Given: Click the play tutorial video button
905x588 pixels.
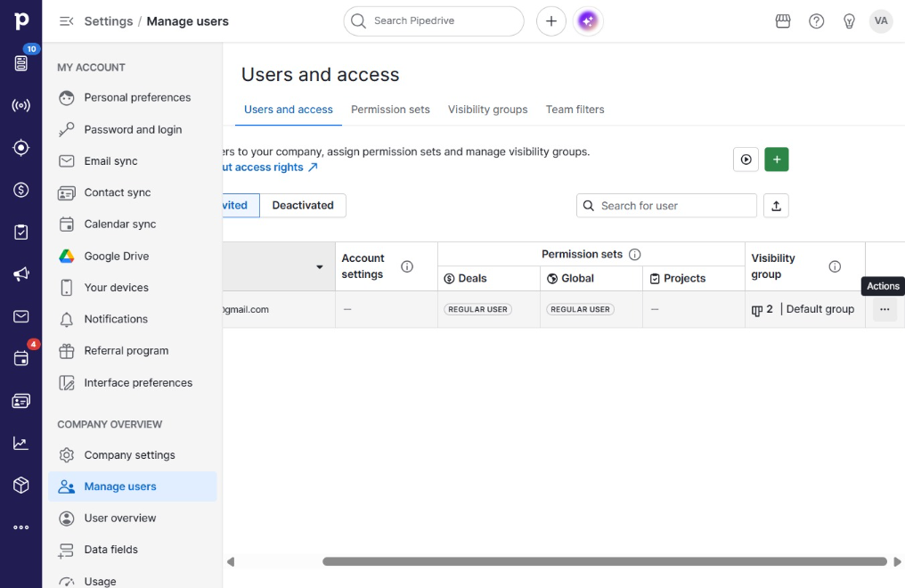Looking at the screenshot, I should pos(746,159).
